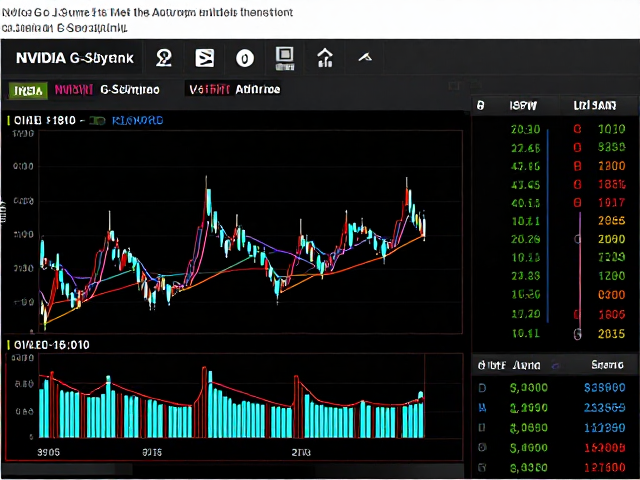Click the lower volume chart title label
Image resolution: width=640 pixels, height=480 pixels.
[x=51, y=345]
